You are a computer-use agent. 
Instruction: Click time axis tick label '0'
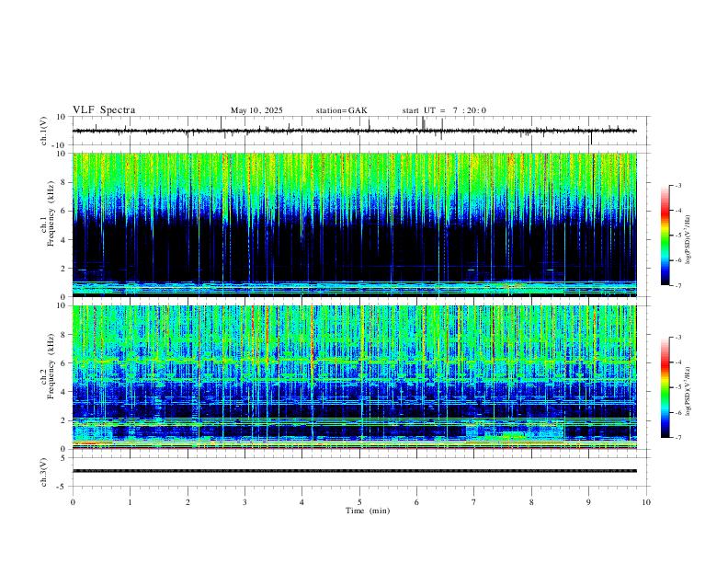73,502
